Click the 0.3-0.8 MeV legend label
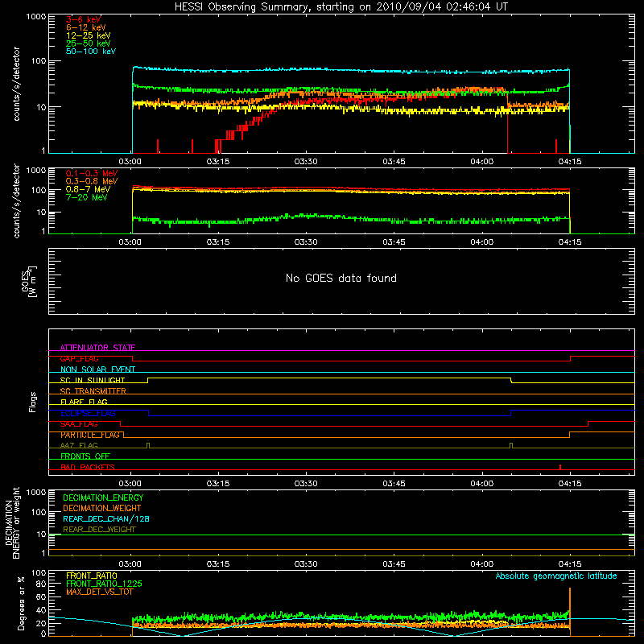Viewport: 644px width, 644px height. click(92, 181)
